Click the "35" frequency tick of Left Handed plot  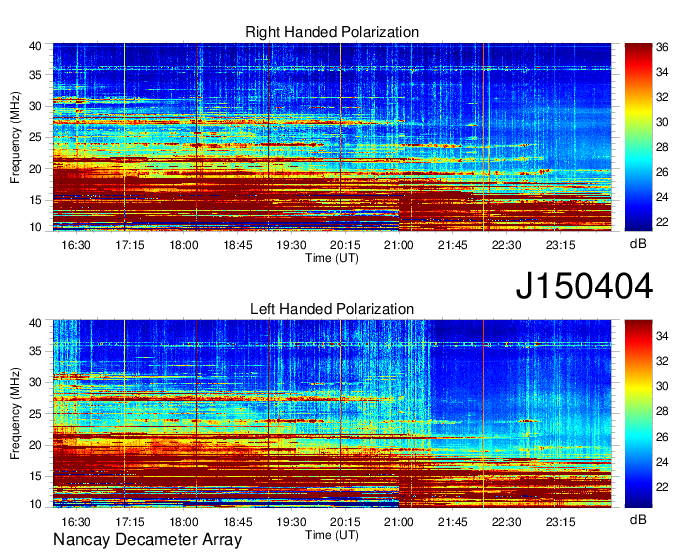click(x=36, y=351)
